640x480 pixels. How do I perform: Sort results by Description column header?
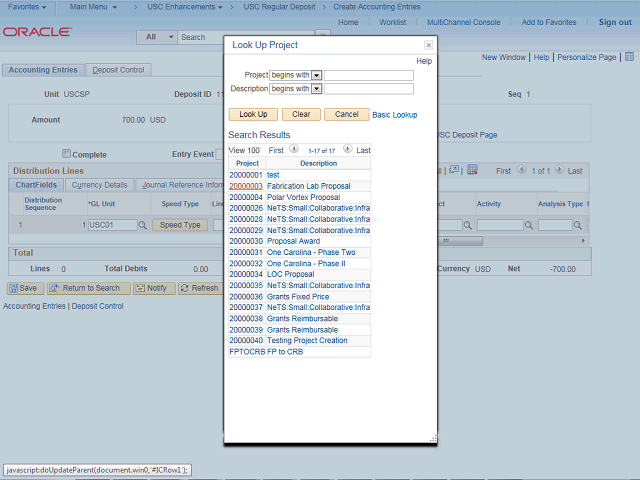click(x=318, y=163)
